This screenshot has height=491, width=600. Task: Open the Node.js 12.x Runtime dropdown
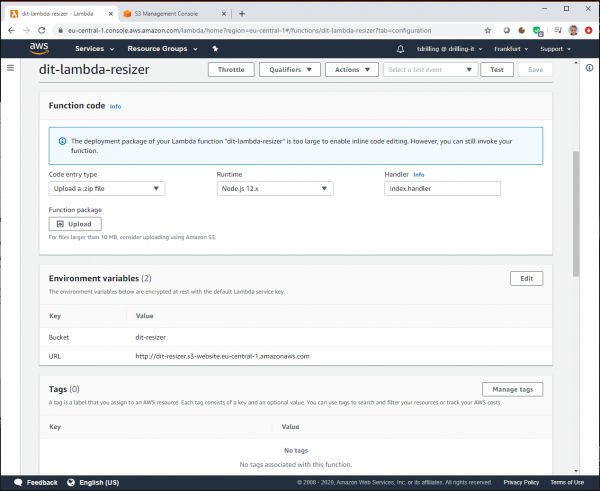(x=275, y=189)
